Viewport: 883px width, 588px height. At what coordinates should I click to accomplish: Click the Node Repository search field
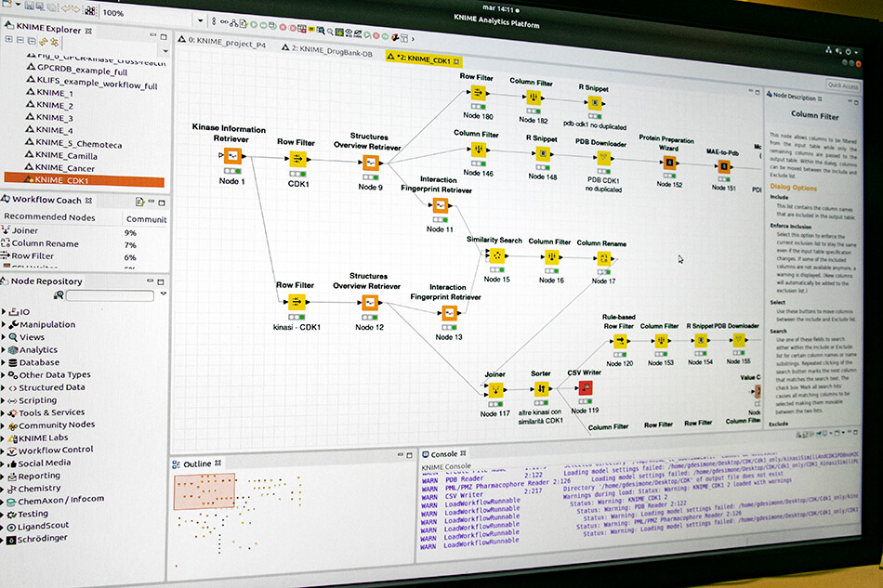[110, 296]
